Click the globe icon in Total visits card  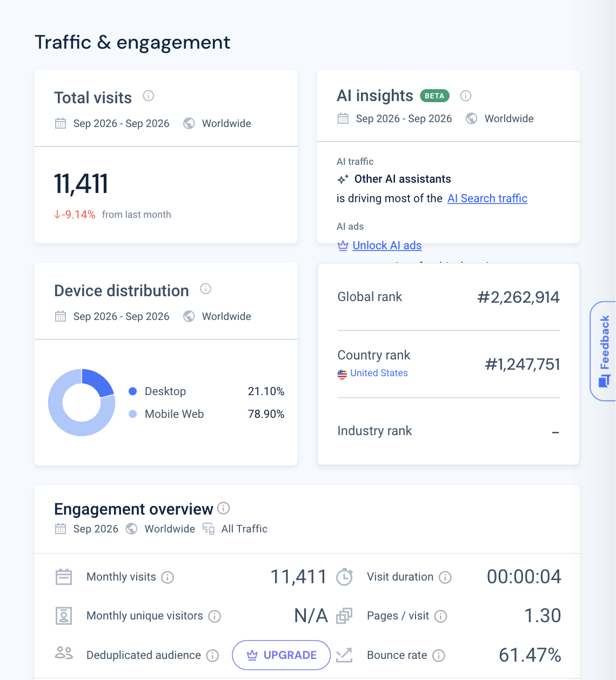189,123
